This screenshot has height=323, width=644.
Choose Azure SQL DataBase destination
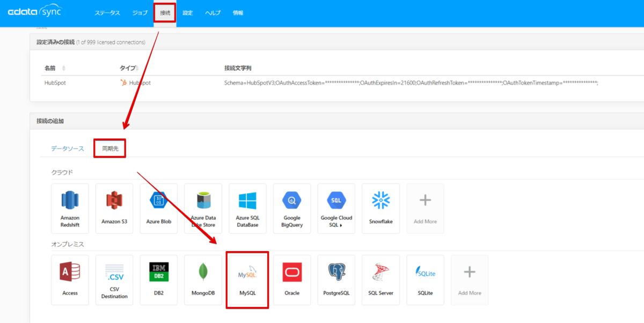pos(247,208)
